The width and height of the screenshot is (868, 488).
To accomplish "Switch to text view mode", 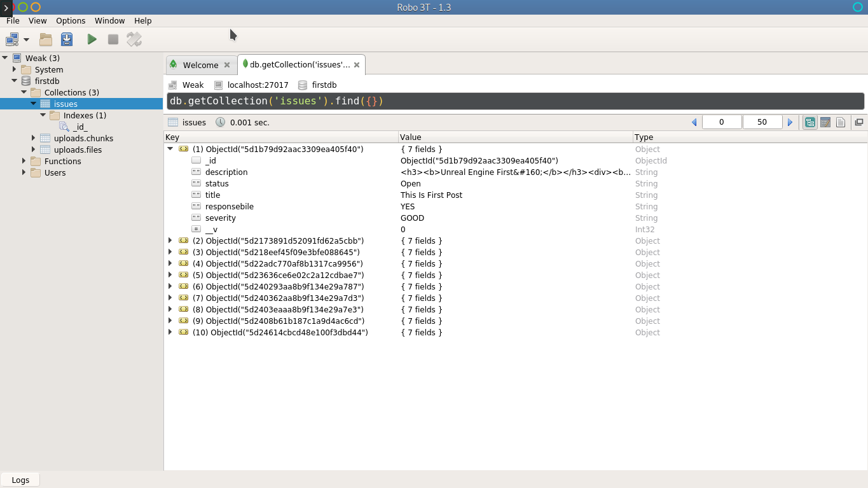I will coord(841,122).
